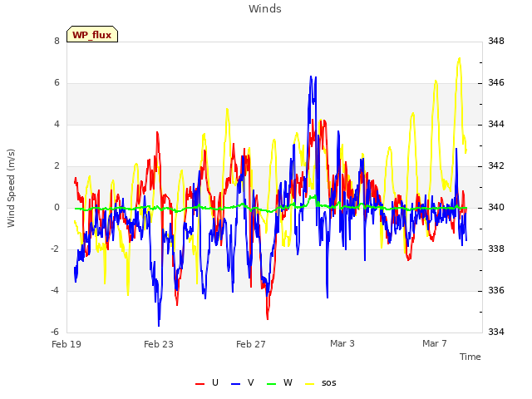Click the left axis value 8
Viewport: 532px width, 399px height.
57,41
